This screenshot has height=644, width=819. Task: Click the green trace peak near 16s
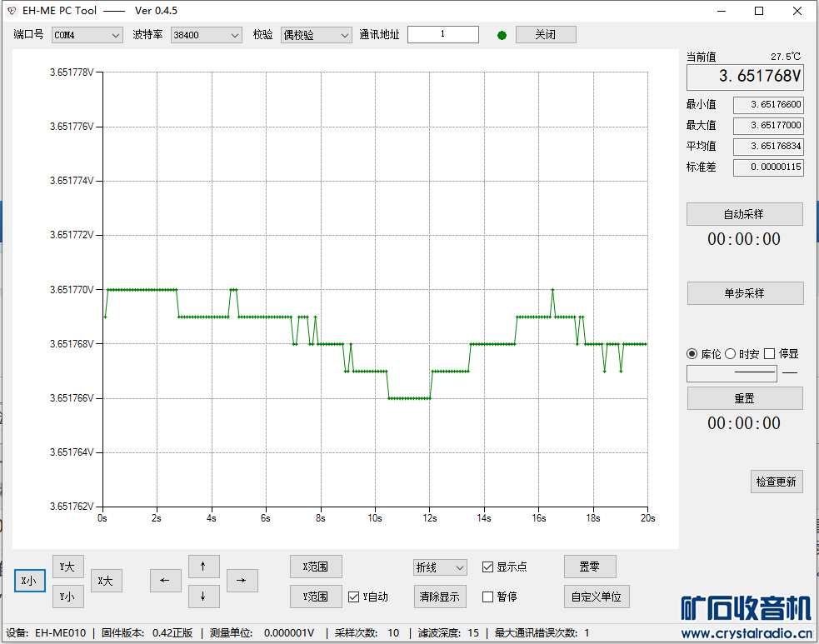552,289
